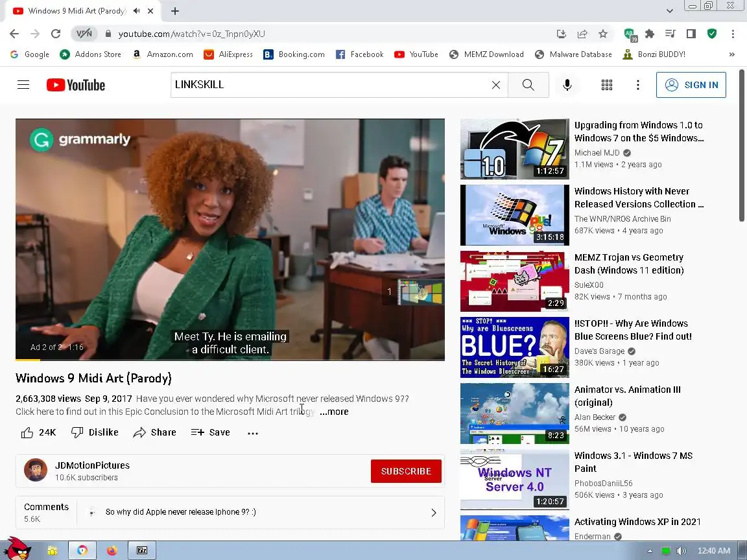Open the YouTube apps grid
The image size is (747, 560).
pos(606,85)
